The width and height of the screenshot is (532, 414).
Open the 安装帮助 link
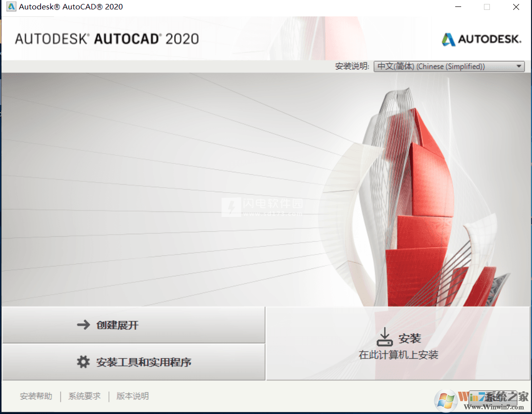(x=36, y=396)
